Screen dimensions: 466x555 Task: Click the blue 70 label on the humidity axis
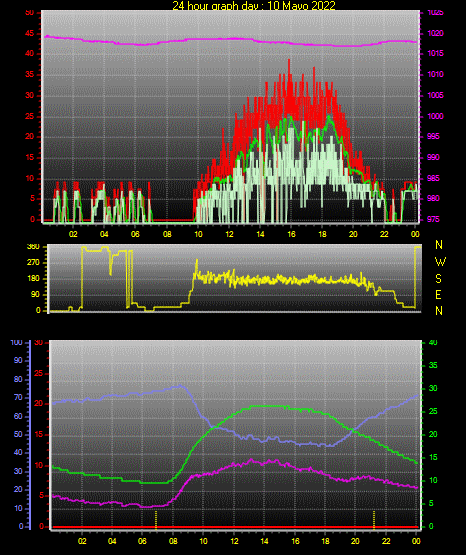coord(18,397)
